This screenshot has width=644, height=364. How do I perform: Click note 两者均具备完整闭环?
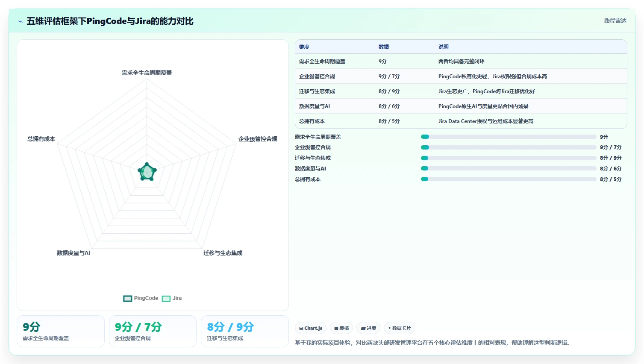pyautogui.click(x=462, y=62)
